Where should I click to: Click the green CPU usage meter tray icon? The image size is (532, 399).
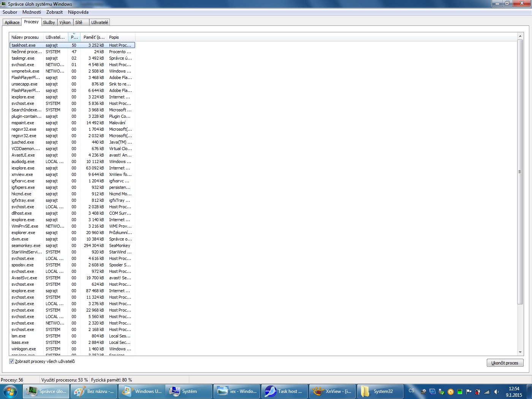[459, 391]
